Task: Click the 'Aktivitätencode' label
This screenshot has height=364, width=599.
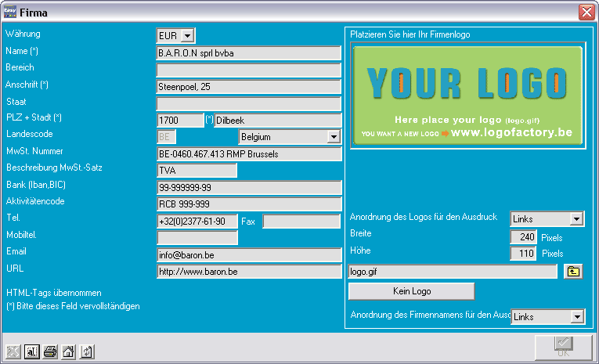Action: pos(35,201)
